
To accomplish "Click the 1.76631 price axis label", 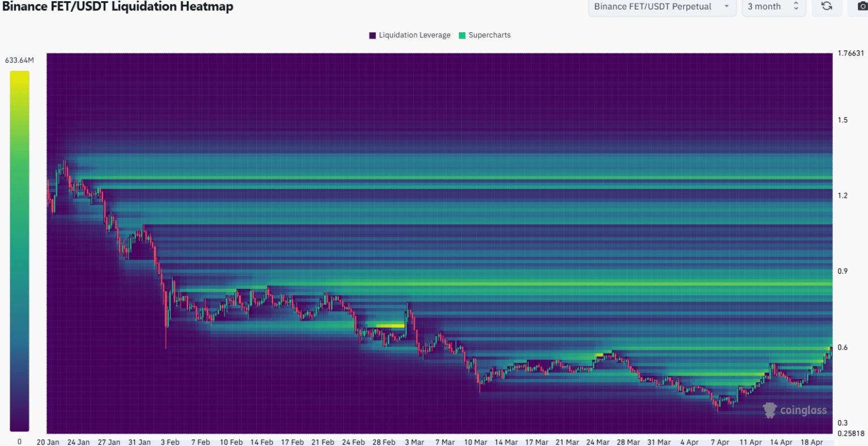I will 850,54.
